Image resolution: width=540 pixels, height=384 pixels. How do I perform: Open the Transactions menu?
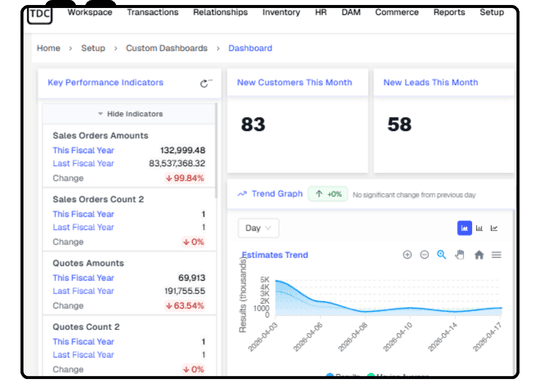tap(153, 12)
